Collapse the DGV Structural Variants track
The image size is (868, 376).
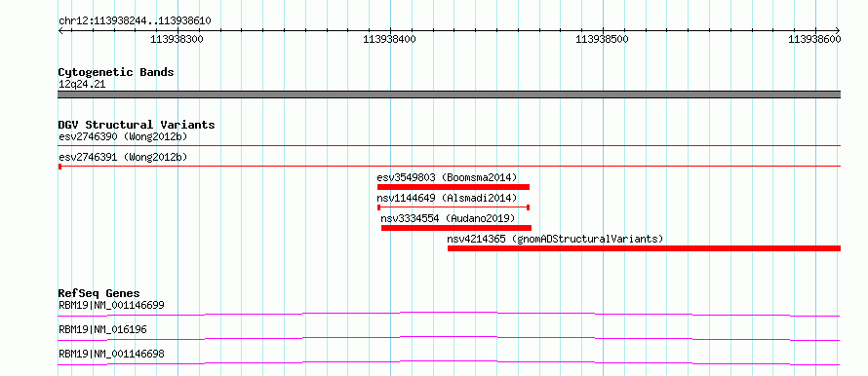pyautogui.click(x=137, y=125)
